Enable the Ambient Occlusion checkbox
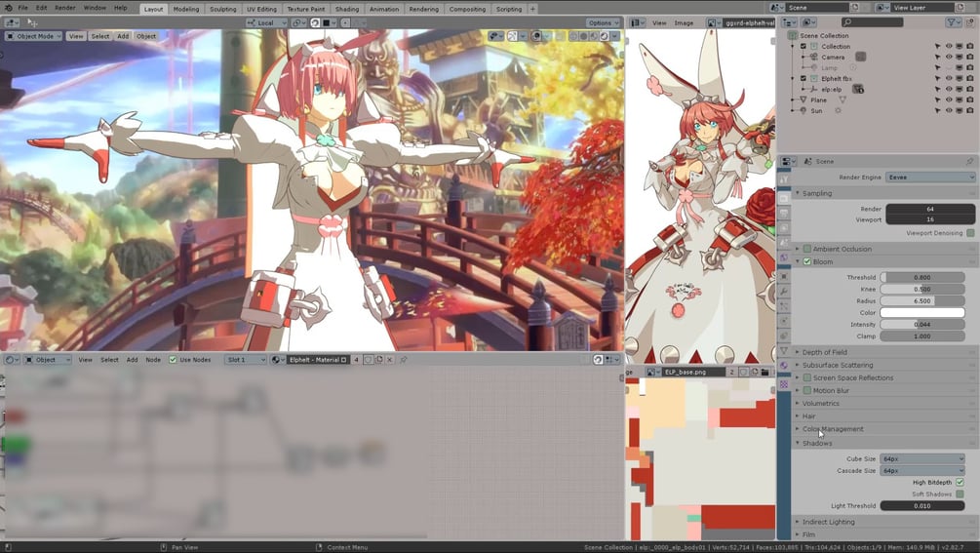Image resolution: width=980 pixels, height=553 pixels. 806,249
